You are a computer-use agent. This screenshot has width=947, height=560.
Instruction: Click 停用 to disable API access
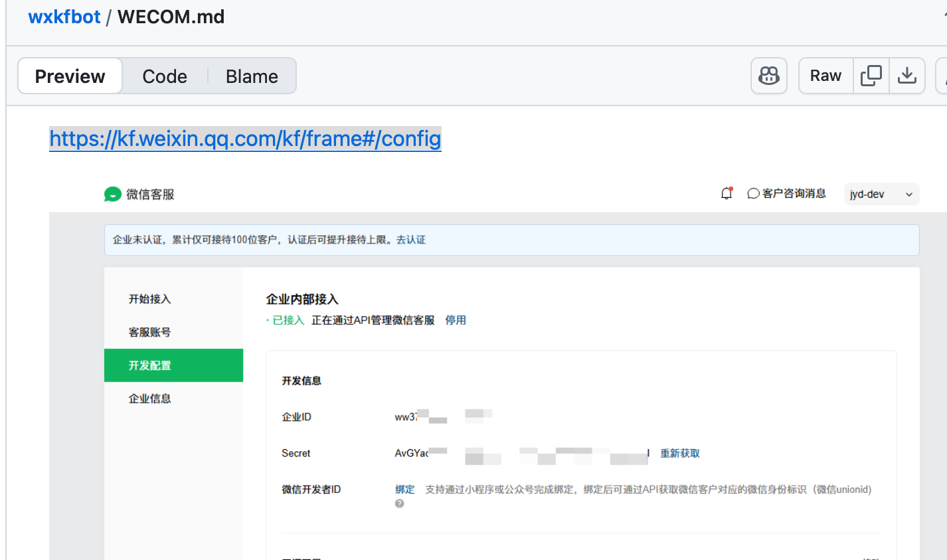coord(456,320)
